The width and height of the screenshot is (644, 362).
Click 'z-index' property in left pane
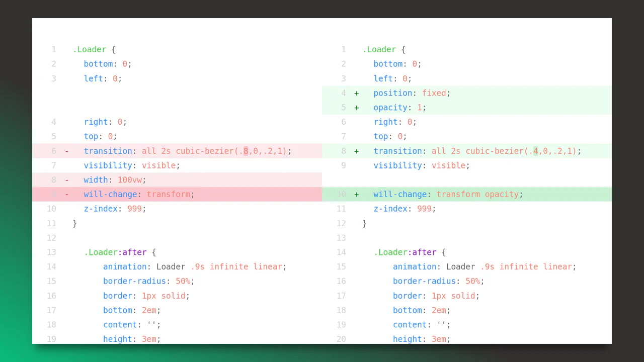tap(101, 209)
